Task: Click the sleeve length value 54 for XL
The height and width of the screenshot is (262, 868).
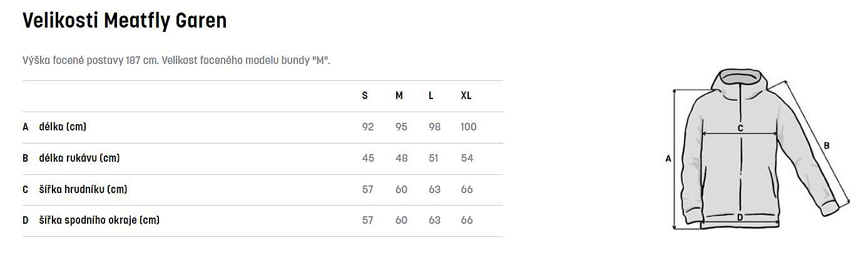Action: point(467,158)
